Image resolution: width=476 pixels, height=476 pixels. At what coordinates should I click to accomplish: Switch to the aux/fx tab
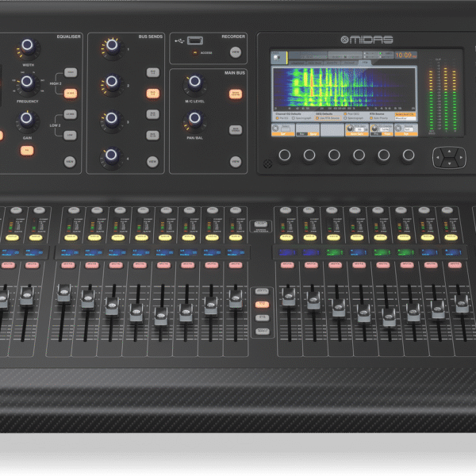pyautogui.click(x=332, y=63)
